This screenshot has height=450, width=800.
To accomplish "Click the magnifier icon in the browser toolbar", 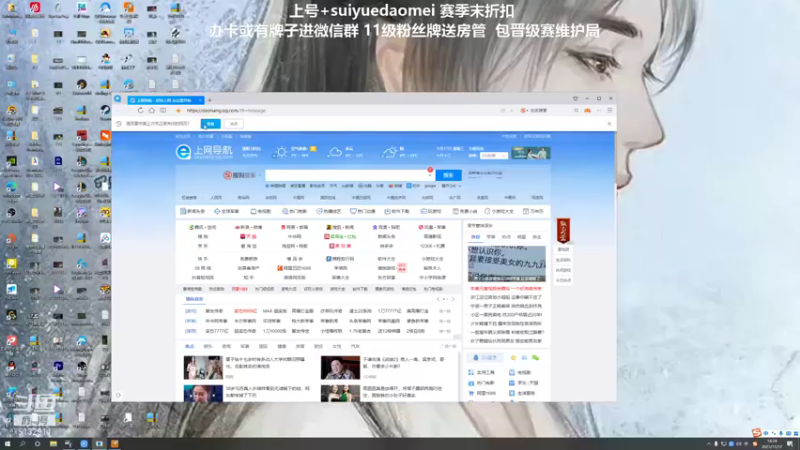I will click(x=577, y=110).
